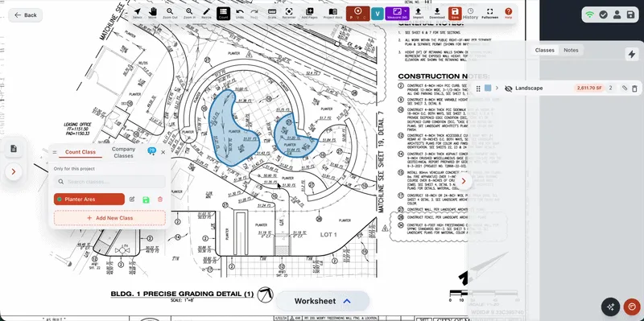
Task: Toggle Landscape visibility eye icon
Action: [508, 88]
